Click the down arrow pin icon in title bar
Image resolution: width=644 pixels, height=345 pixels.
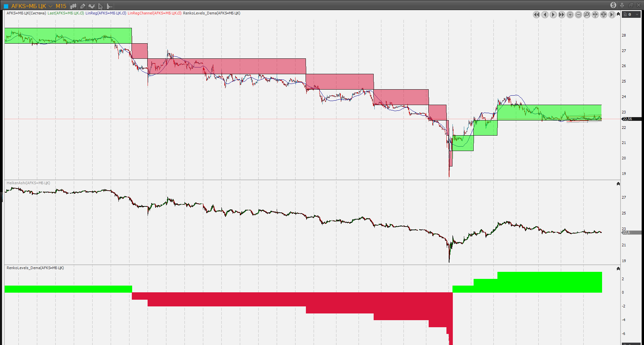pos(622,5)
